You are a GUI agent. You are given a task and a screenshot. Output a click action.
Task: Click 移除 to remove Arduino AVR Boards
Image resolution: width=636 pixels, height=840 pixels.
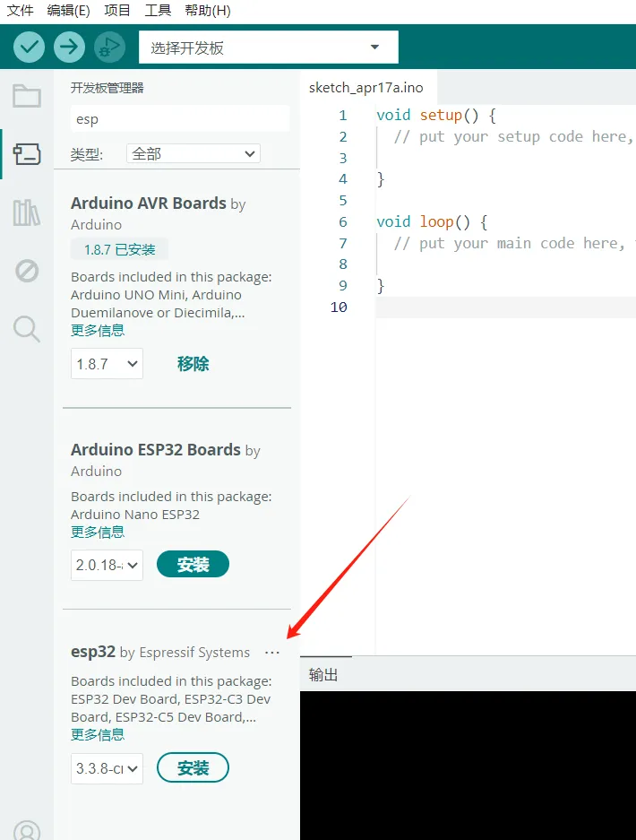click(x=193, y=364)
